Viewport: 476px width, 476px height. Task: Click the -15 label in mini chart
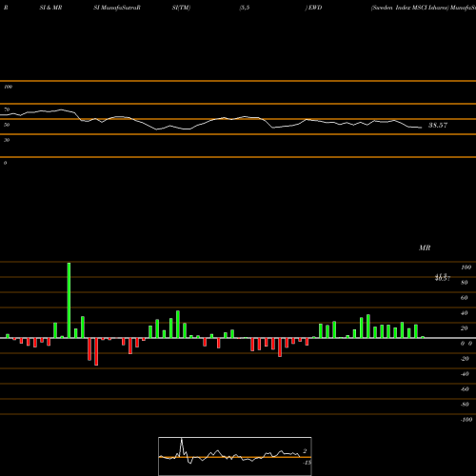pos(307,463)
